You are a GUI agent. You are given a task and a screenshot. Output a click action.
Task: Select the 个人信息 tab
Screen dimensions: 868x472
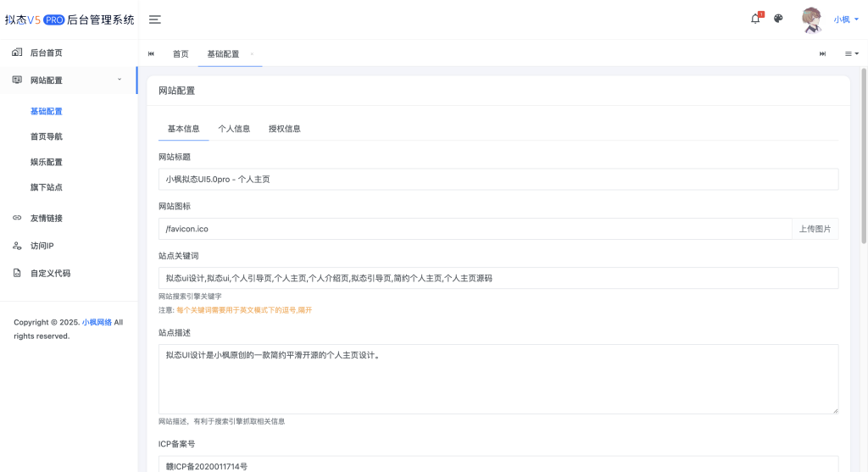[x=234, y=129]
